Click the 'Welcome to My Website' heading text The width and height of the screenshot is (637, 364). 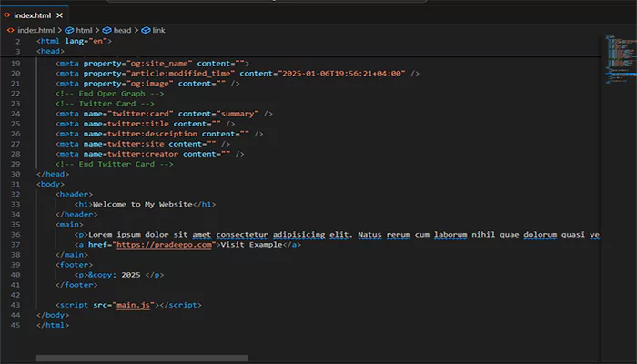click(x=143, y=205)
